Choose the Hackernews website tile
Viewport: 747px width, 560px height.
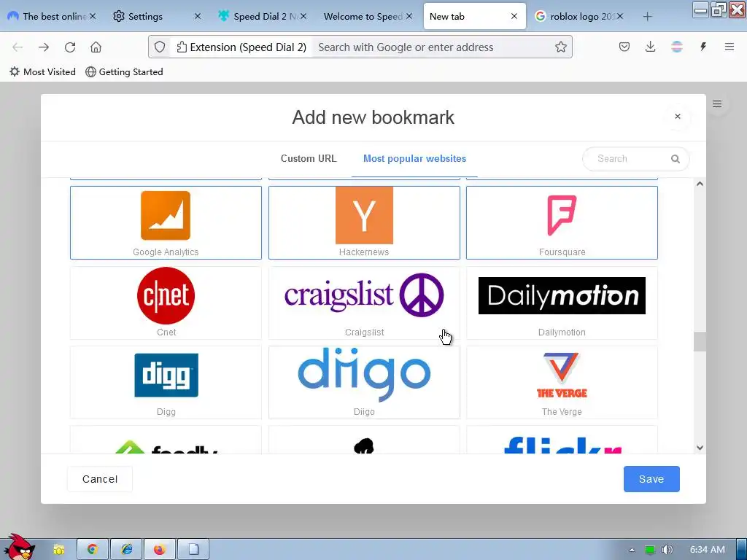click(364, 222)
